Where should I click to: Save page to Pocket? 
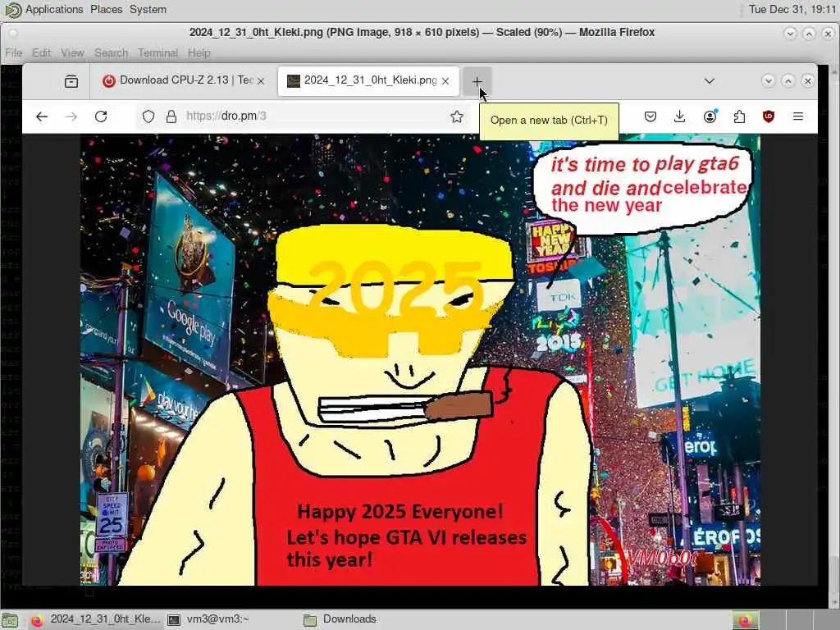pyautogui.click(x=651, y=116)
